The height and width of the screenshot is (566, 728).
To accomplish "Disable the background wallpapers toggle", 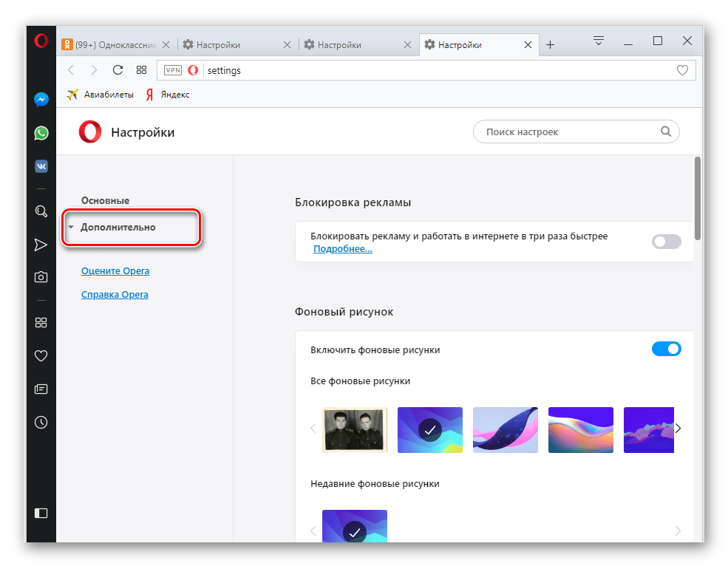I will (x=666, y=348).
